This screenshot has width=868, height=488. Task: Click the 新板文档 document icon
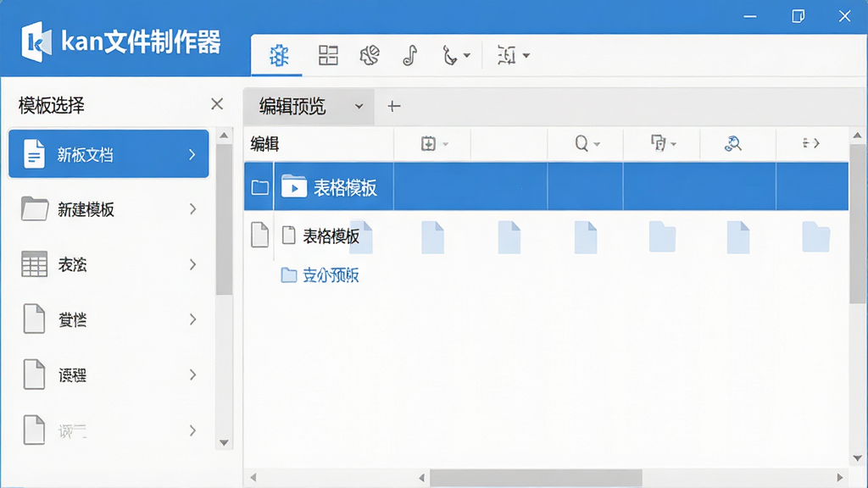(x=34, y=154)
